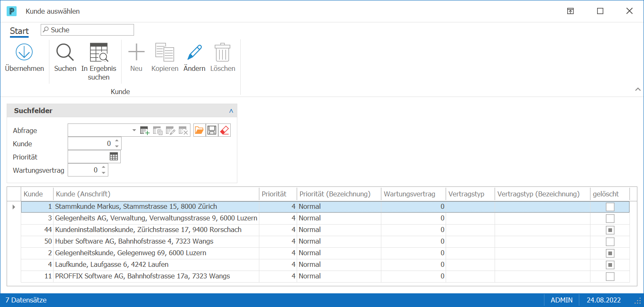Sort by the Priorität (Bezeichnung) column header
644x307 pixels.
tap(339, 194)
